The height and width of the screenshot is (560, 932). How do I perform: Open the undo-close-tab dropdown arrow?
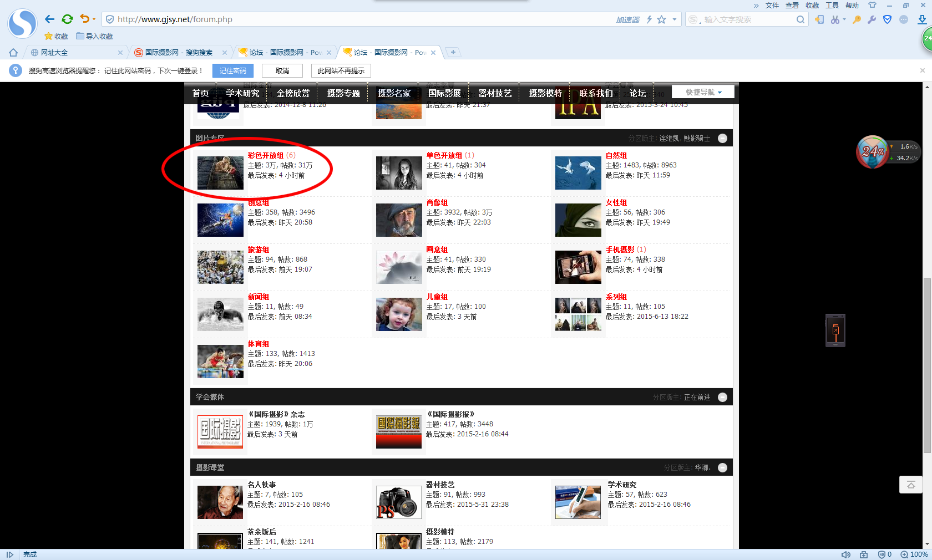click(94, 19)
